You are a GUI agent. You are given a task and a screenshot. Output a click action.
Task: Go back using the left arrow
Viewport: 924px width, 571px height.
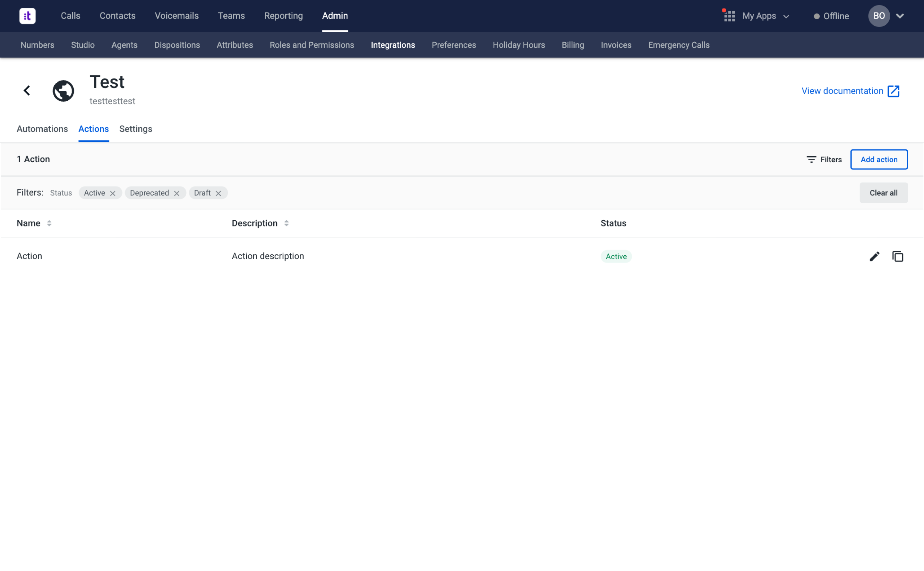tap(27, 91)
